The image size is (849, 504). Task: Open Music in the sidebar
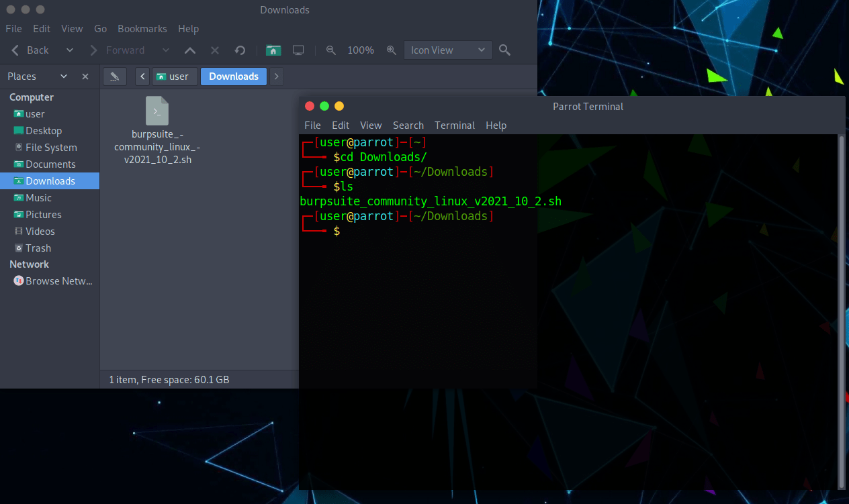[50, 198]
